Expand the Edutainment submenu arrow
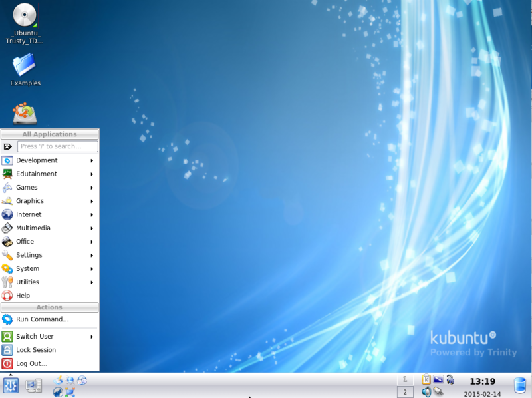 pyautogui.click(x=92, y=174)
